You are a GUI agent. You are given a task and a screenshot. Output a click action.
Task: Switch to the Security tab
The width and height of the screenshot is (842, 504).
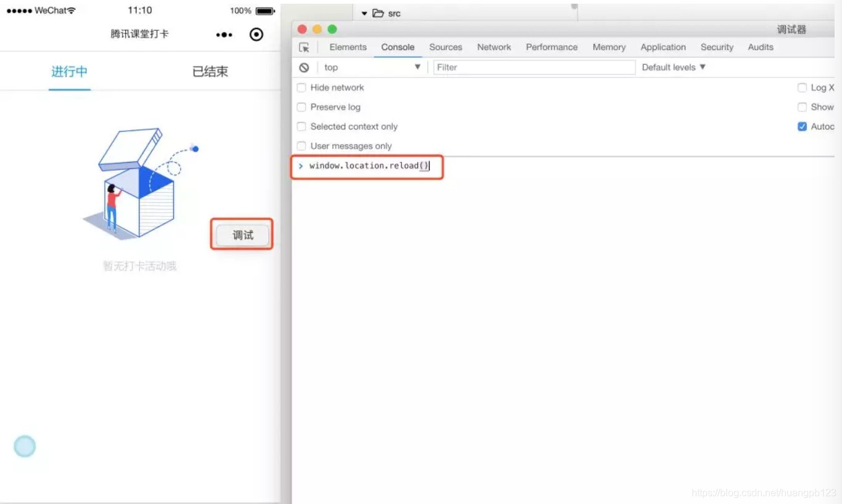click(717, 47)
